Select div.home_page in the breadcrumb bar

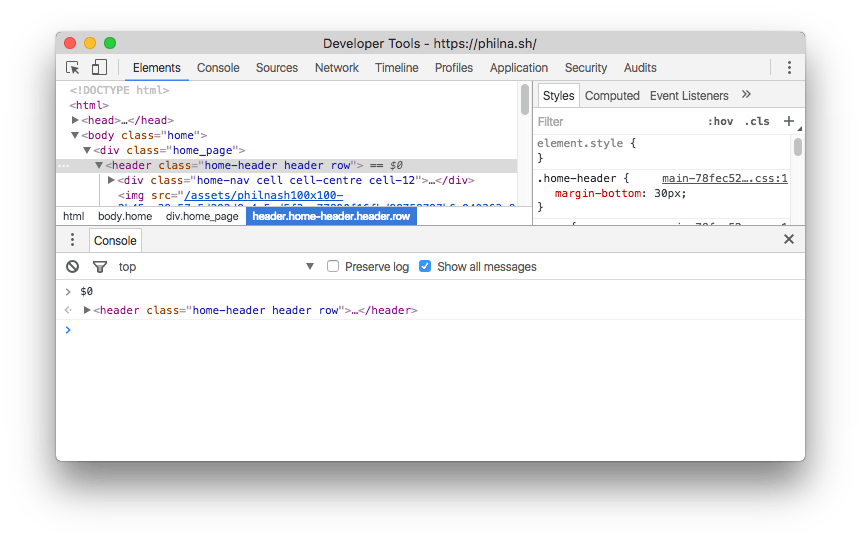coord(202,216)
